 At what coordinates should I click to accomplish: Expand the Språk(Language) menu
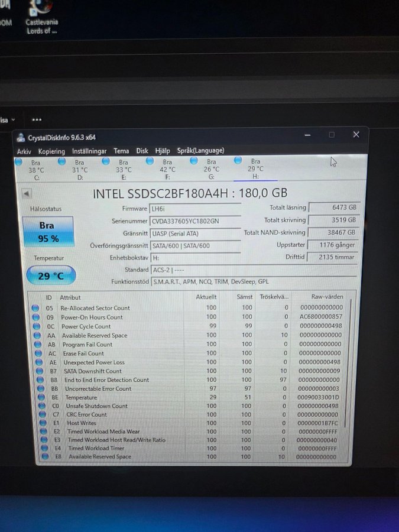point(200,151)
